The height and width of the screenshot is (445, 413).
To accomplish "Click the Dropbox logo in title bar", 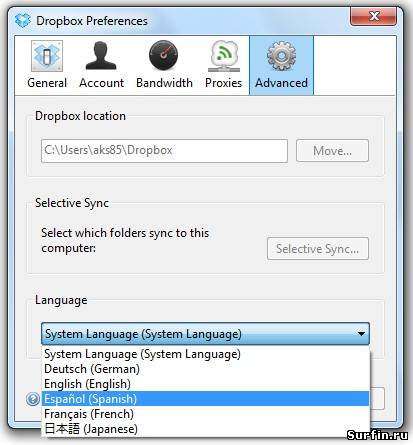I will click(x=23, y=20).
